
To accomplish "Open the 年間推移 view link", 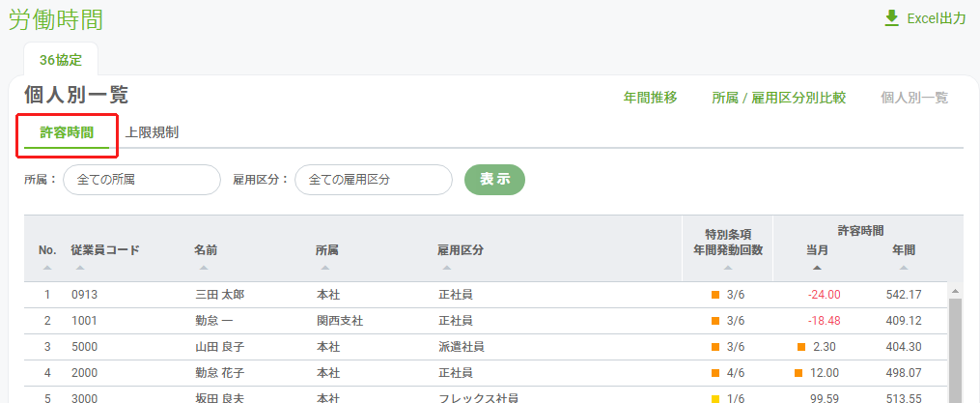I will tap(650, 98).
